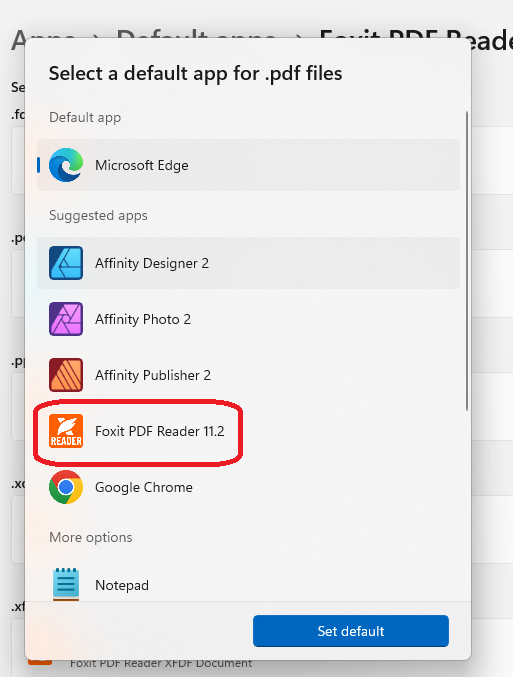The image size is (513, 677).
Task: Click the Affinity Photo 2 purple icon
Action: (x=66, y=319)
